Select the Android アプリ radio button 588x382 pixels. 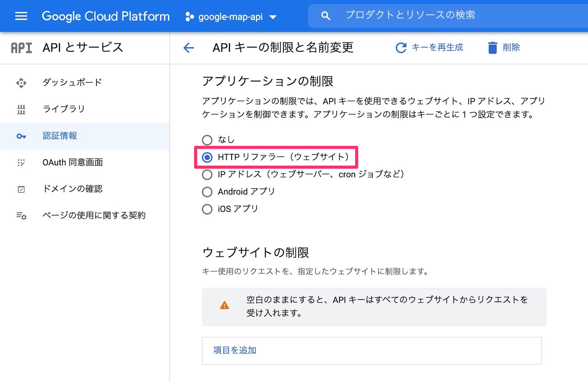pos(207,192)
